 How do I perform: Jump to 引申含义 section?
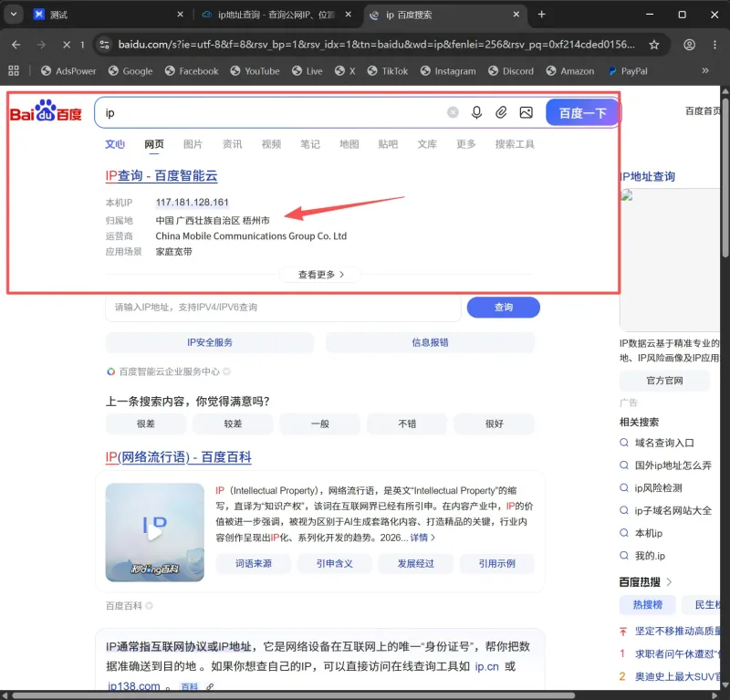click(x=334, y=563)
